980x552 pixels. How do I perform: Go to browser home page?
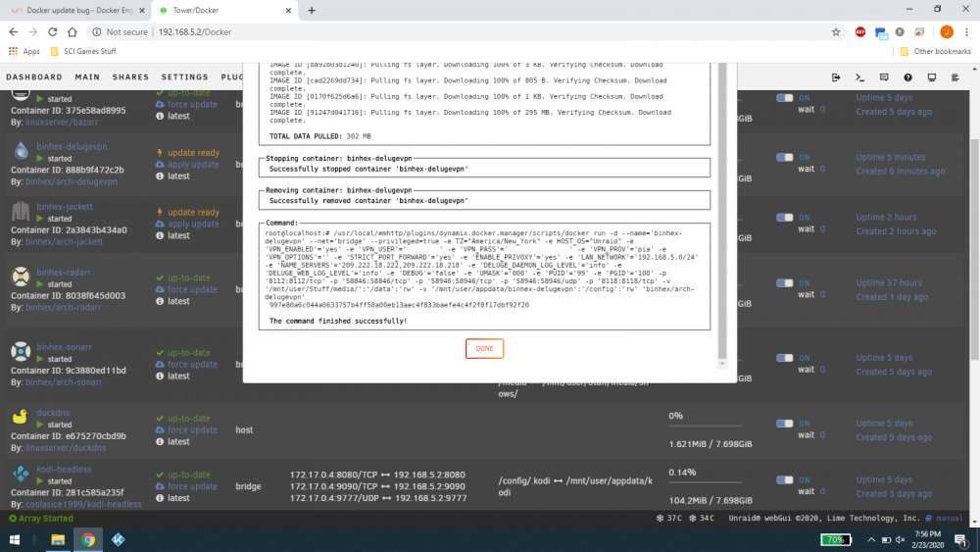click(73, 32)
